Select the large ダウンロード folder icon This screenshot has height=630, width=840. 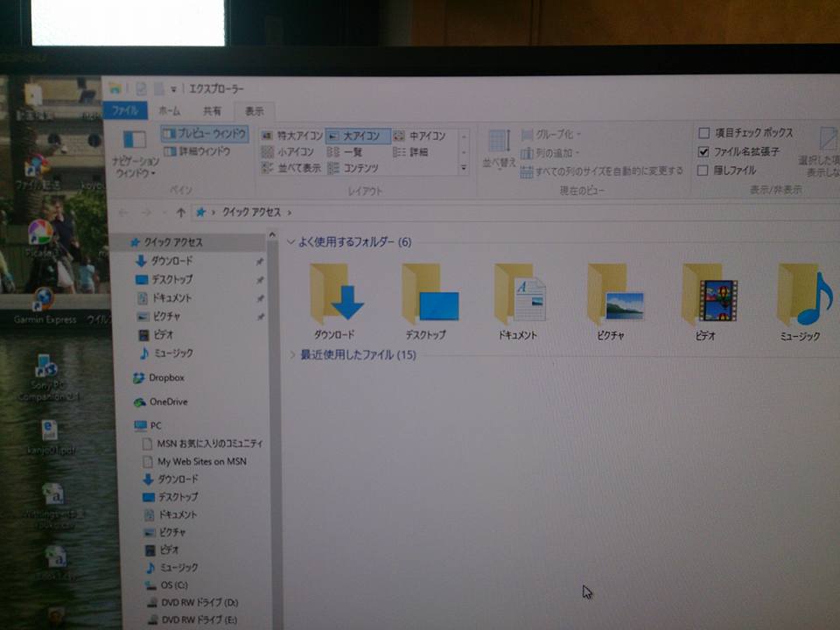[335, 302]
